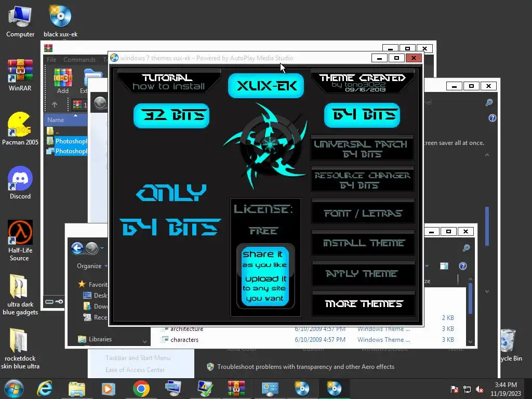532x399 pixels.
Task: Open WinRAR taskbar icon
Action: click(236, 389)
